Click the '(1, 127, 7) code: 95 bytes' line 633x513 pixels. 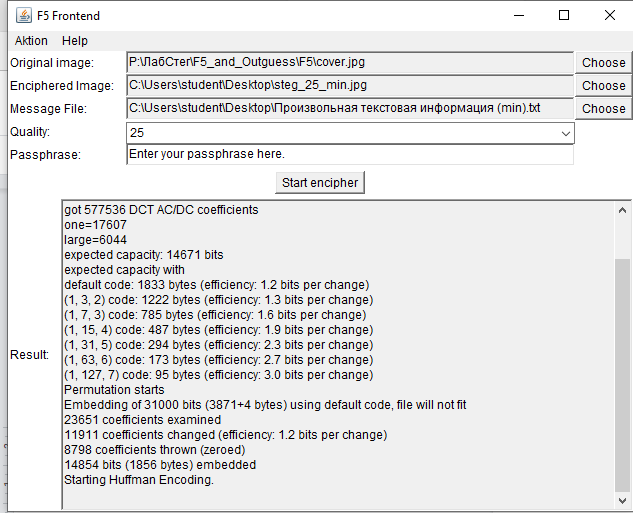(x=219, y=375)
